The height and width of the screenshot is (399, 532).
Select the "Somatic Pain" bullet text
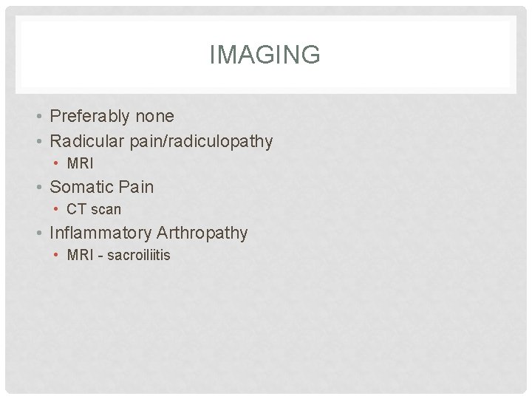tap(101, 187)
